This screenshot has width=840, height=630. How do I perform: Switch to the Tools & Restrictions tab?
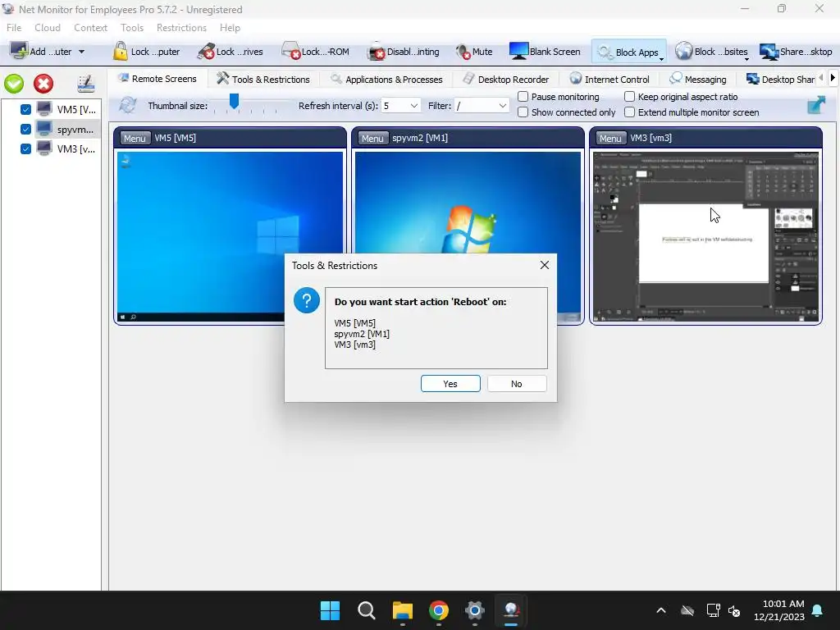pyautogui.click(x=263, y=80)
